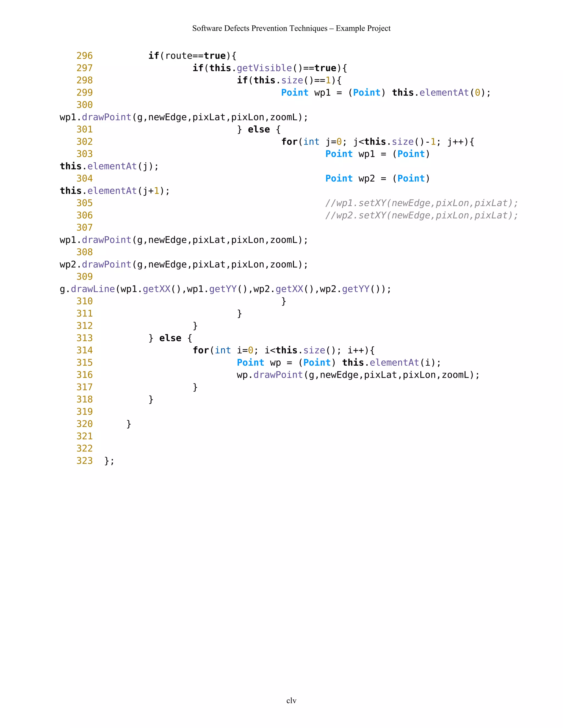Click line number 312
563x728 pixels.
[x=84, y=326]
